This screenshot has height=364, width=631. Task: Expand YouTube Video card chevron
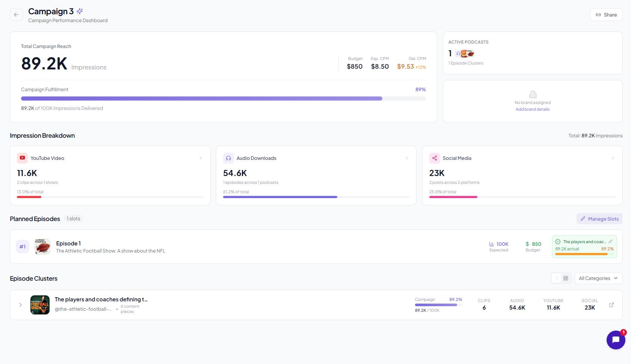(201, 158)
